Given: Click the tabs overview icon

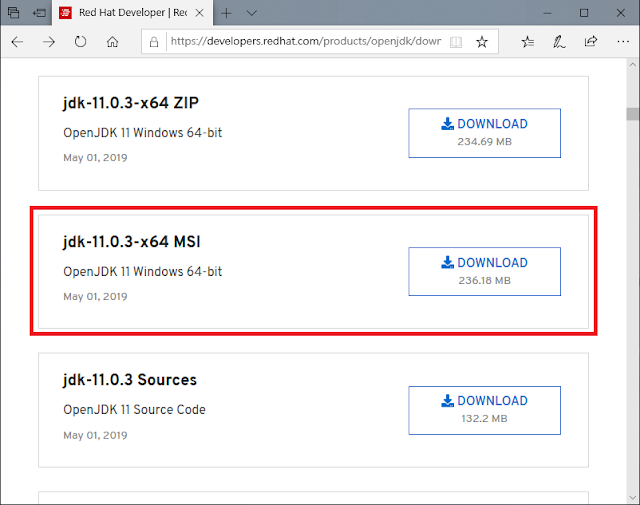Looking at the screenshot, I should point(13,13).
